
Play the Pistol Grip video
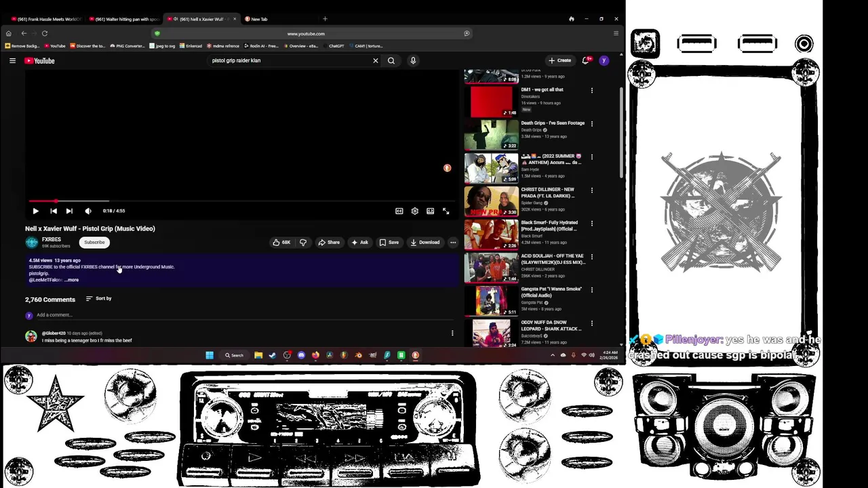pyautogui.click(x=35, y=211)
